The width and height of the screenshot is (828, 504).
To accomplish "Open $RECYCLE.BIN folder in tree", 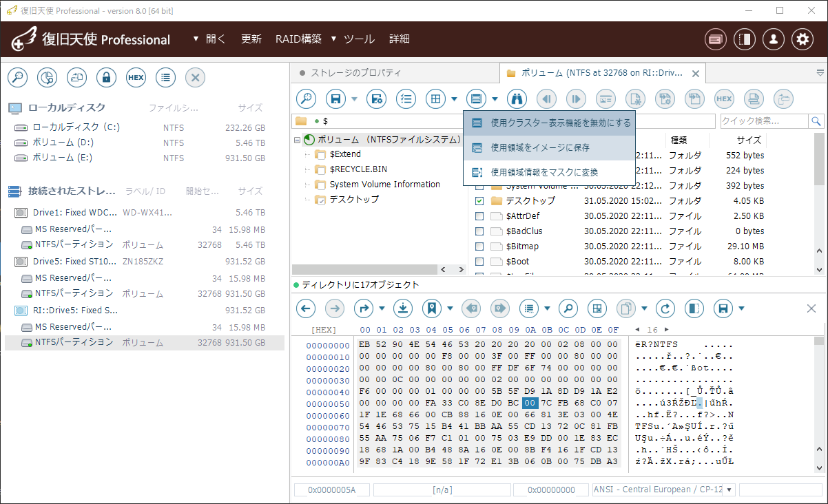I will [358, 169].
